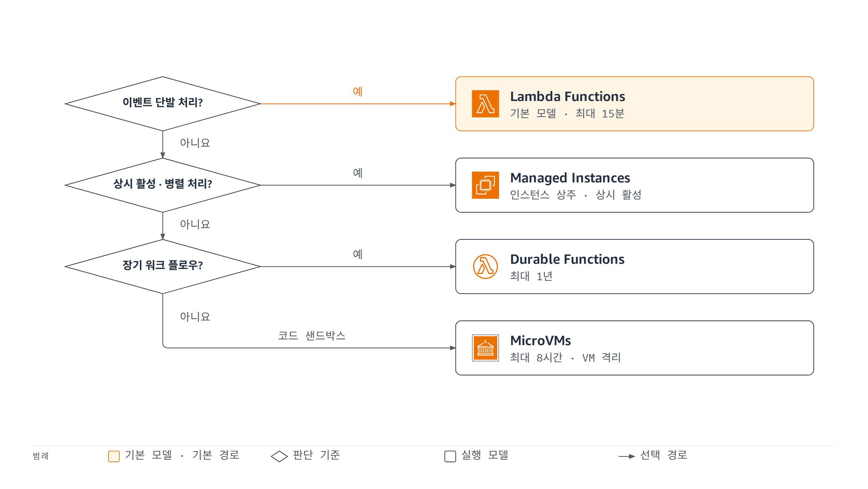Click the diamond icon next to 판단 기준
This screenshot has width=868, height=489.
[279, 456]
